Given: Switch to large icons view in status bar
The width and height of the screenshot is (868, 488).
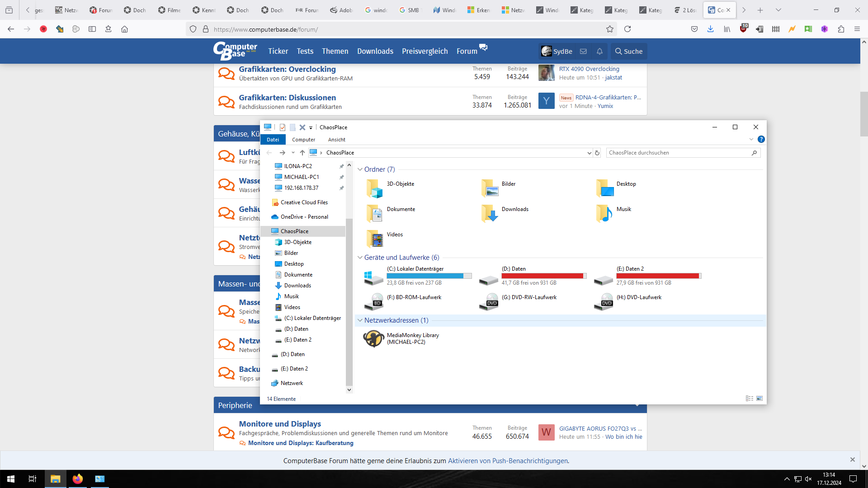Looking at the screenshot, I should point(759,399).
